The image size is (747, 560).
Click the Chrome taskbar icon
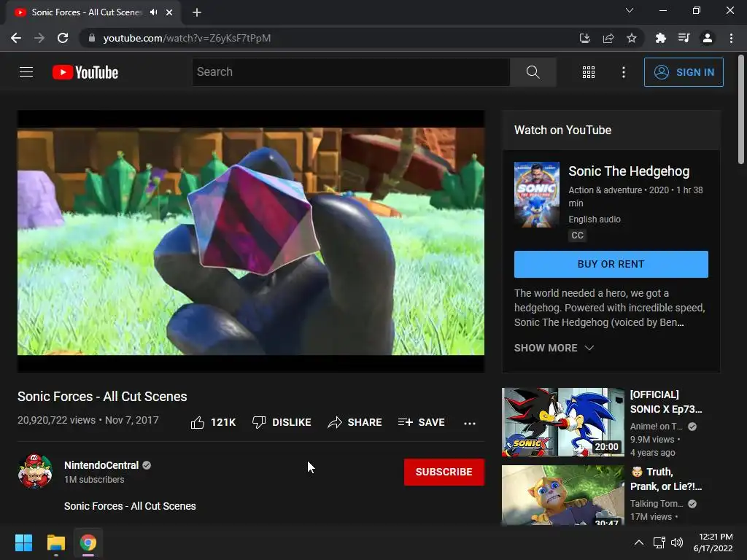pyautogui.click(x=88, y=542)
